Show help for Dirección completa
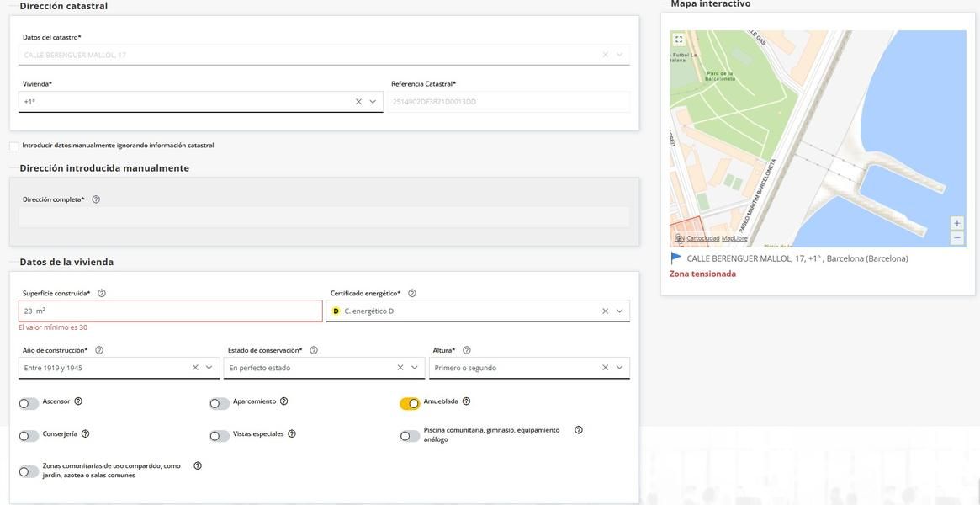Image resolution: width=980 pixels, height=505 pixels. pyautogui.click(x=96, y=199)
